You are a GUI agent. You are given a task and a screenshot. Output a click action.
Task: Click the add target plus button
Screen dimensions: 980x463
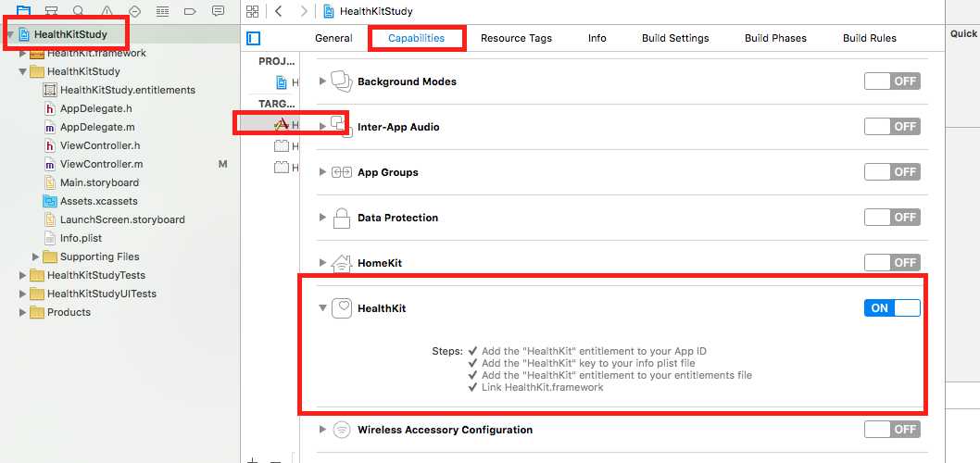252,460
